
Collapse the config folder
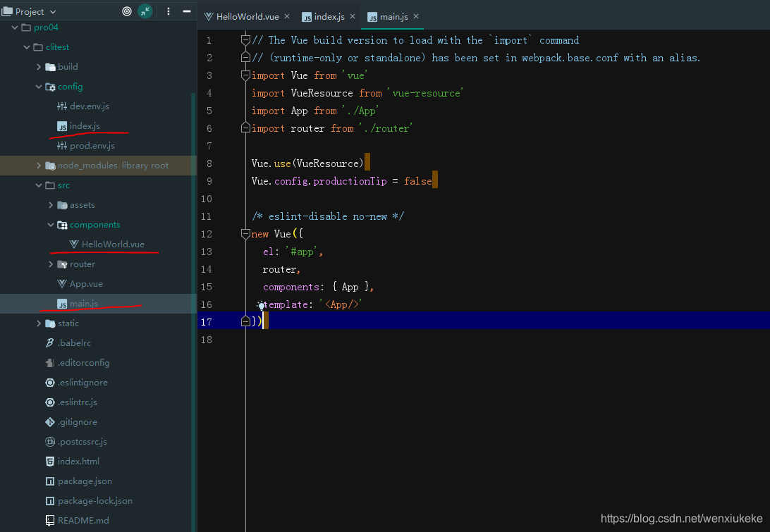click(39, 87)
